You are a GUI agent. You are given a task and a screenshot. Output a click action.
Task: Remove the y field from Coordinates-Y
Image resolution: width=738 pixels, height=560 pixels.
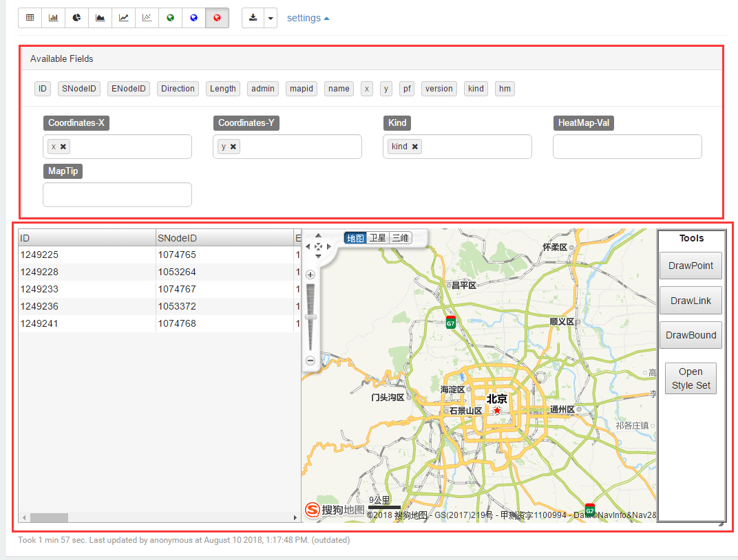233,146
